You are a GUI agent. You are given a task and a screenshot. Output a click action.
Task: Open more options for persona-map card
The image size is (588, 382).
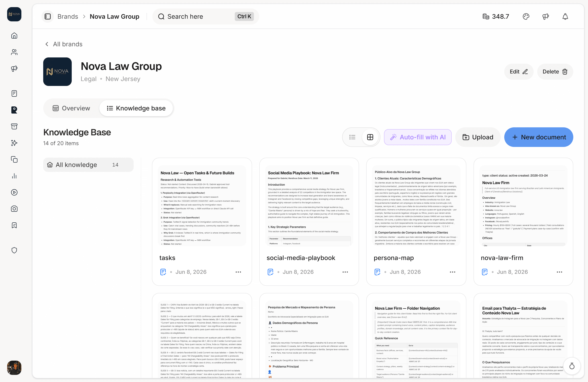point(452,272)
